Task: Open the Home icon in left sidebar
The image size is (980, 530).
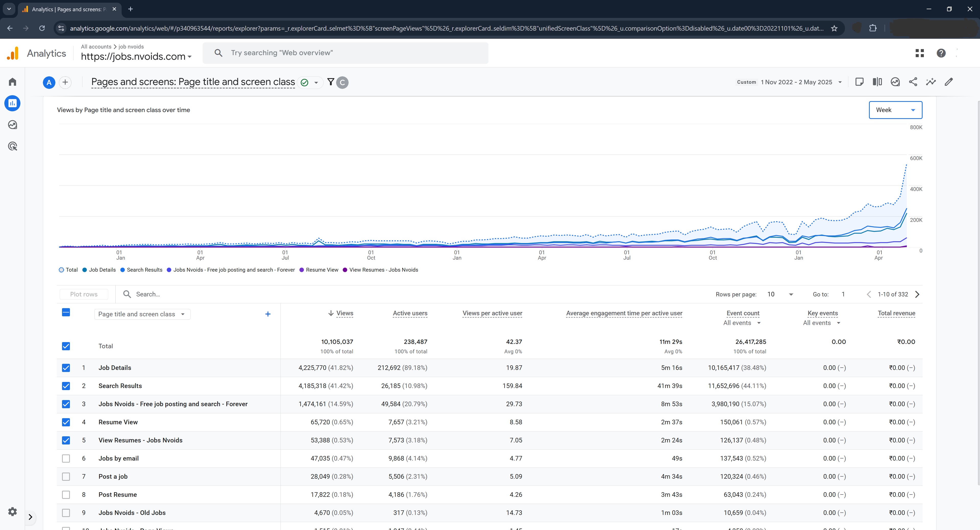Action: pos(13,82)
